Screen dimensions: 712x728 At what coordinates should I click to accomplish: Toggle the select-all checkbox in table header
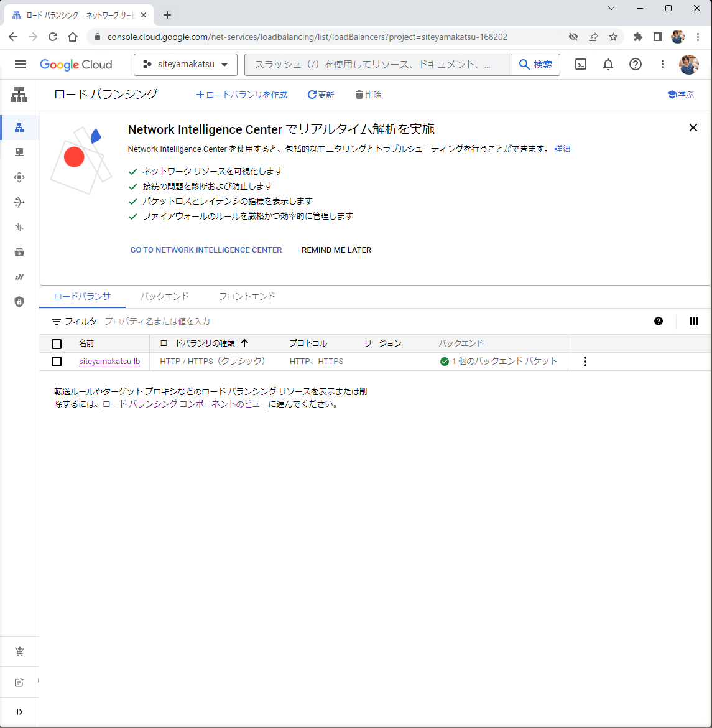coord(57,343)
